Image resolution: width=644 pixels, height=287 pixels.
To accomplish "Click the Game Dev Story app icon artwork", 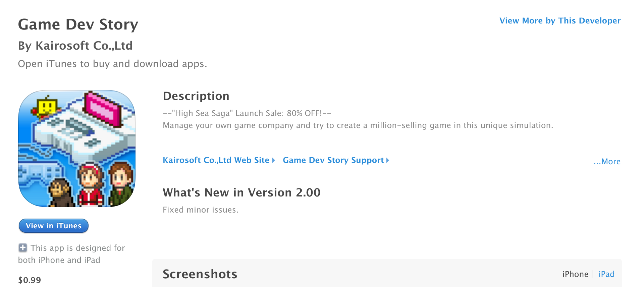I will tap(76, 149).
